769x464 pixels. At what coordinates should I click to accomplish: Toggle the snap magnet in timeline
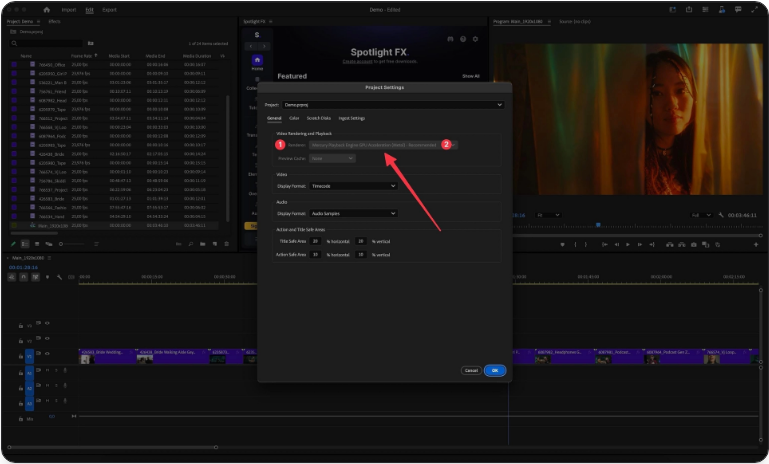(24, 277)
